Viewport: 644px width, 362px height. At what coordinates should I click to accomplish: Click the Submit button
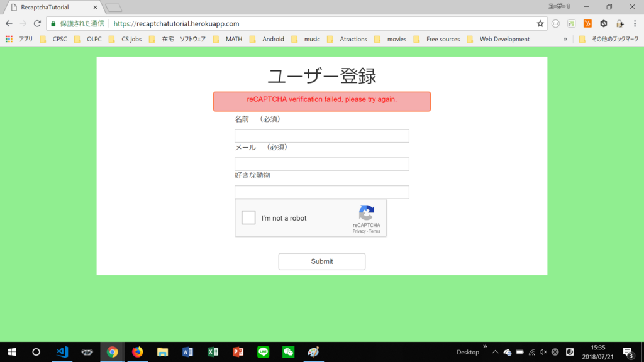(x=321, y=261)
